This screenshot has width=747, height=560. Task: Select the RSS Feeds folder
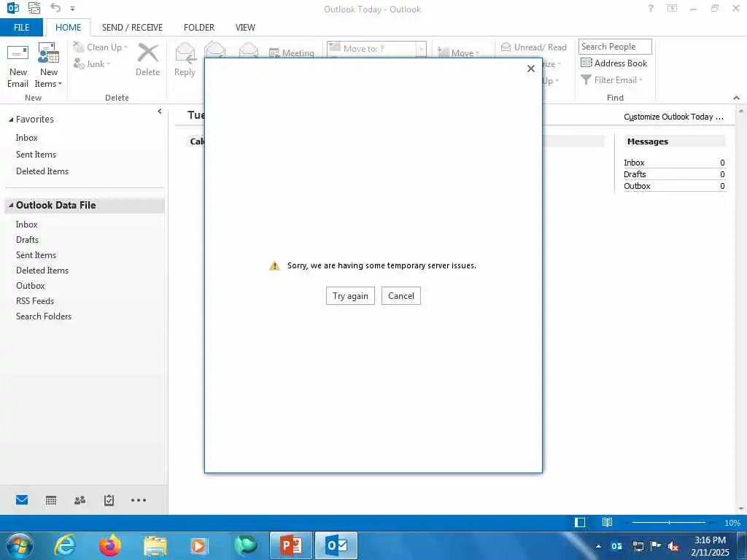[x=35, y=301]
